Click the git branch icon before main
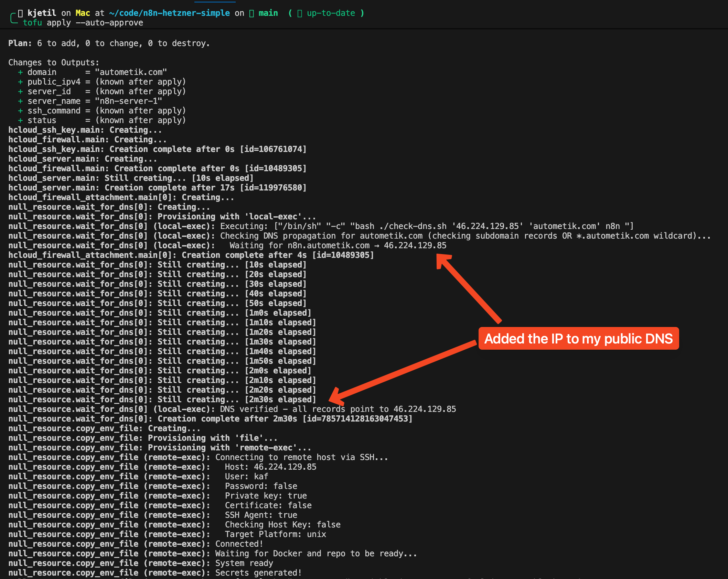Viewport: 728px width, 579px height. tap(251, 13)
